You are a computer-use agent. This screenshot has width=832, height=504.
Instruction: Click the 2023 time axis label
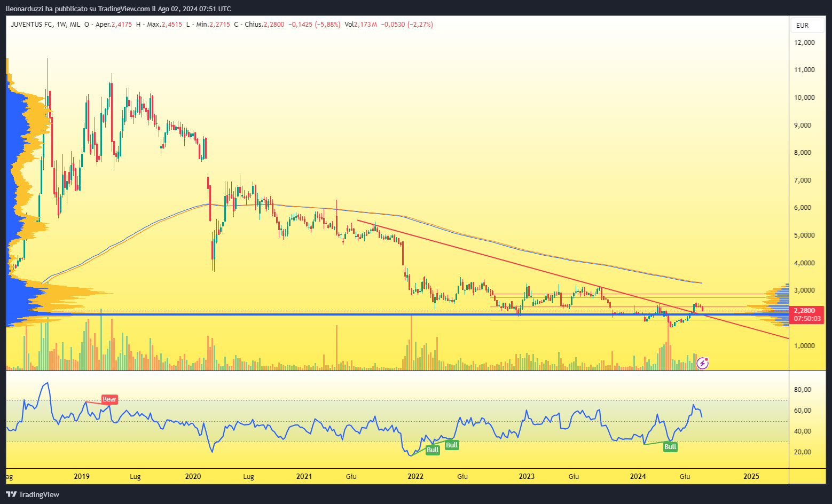[x=527, y=476]
